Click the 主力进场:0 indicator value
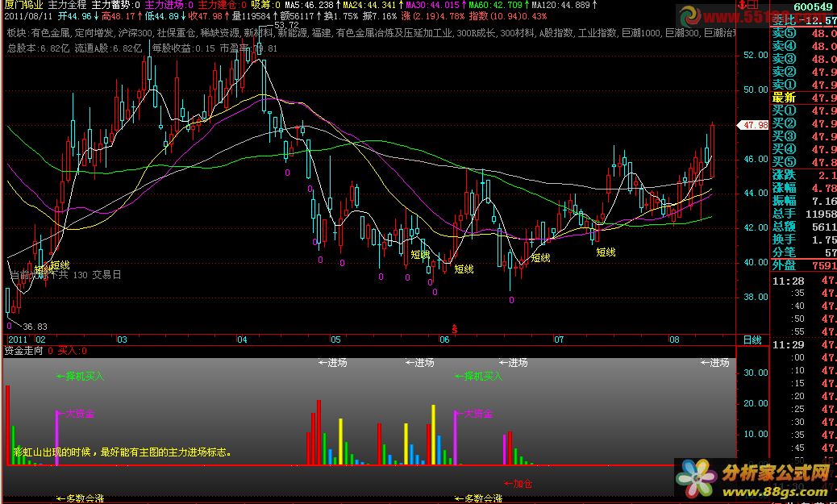The image size is (837, 504). (169, 6)
